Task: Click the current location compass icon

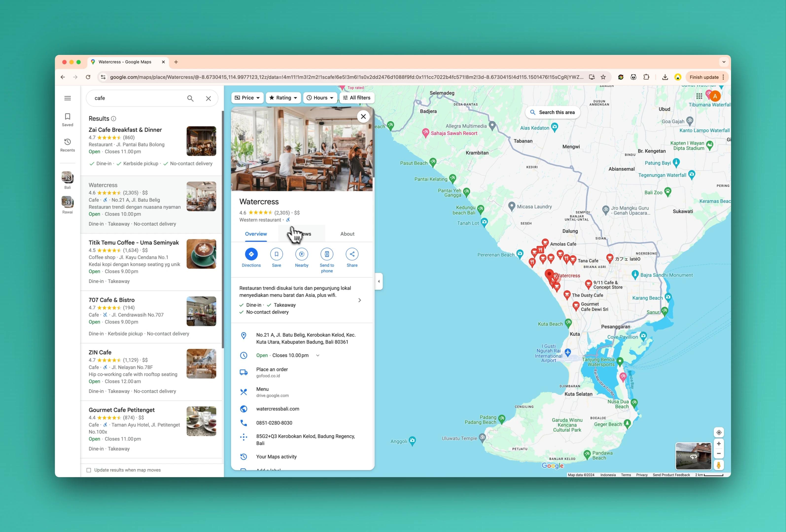Action: coord(719,432)
